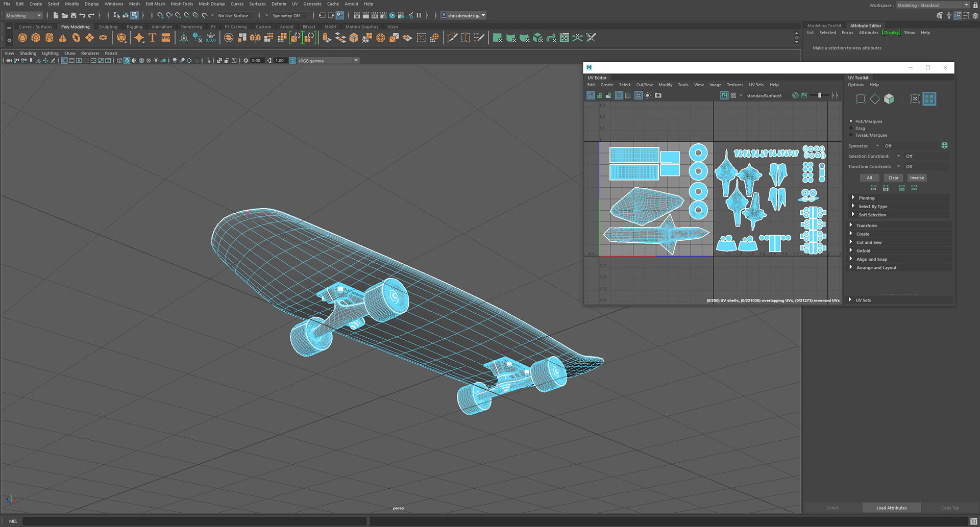Click the checker map icon in UV Editor
Image resolution: width=980 pixels, height=527 pixels.
tap(733, 95)
